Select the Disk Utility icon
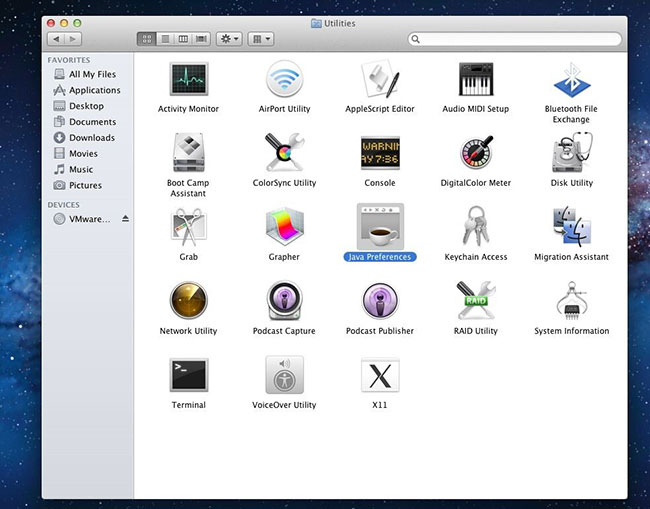Viewport: 650px width, 509px height. [572, 153]
